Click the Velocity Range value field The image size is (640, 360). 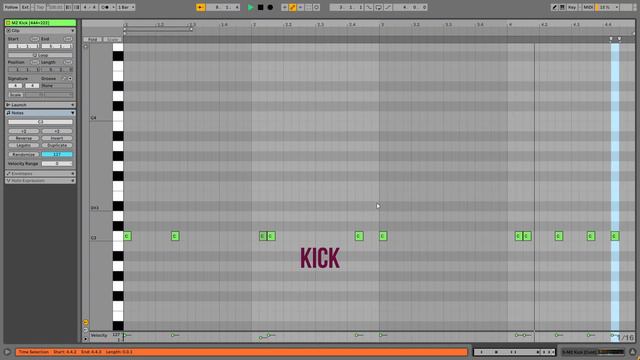(x=57, y=164)
